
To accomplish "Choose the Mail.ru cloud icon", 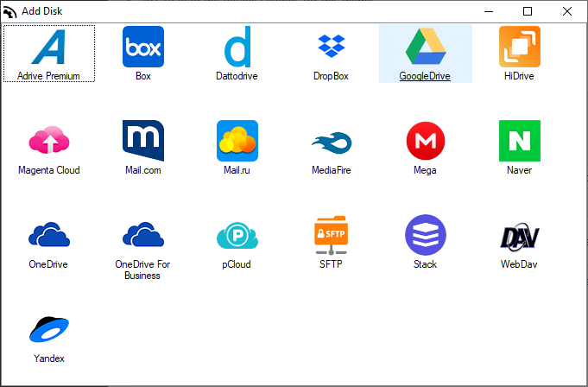I will 237,141.
